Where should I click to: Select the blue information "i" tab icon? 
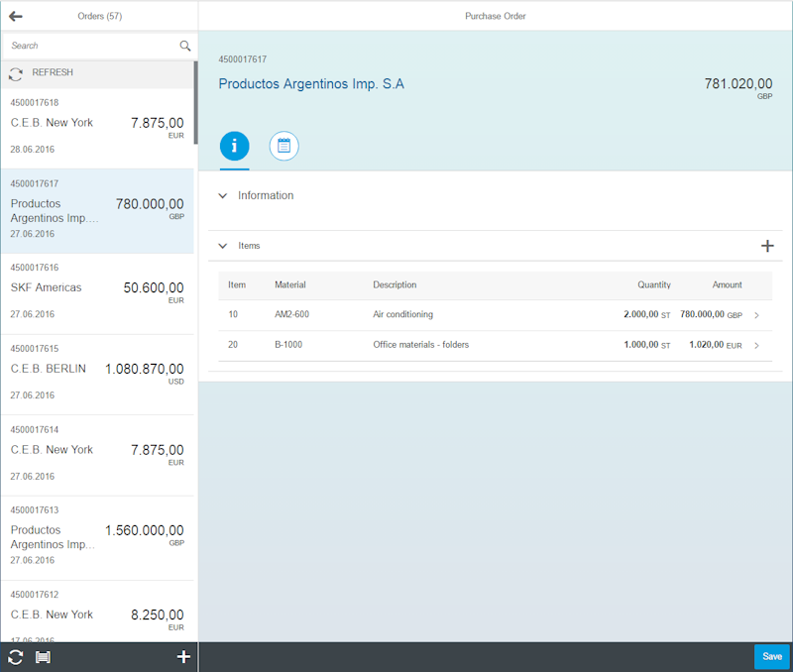click(235, 146)
